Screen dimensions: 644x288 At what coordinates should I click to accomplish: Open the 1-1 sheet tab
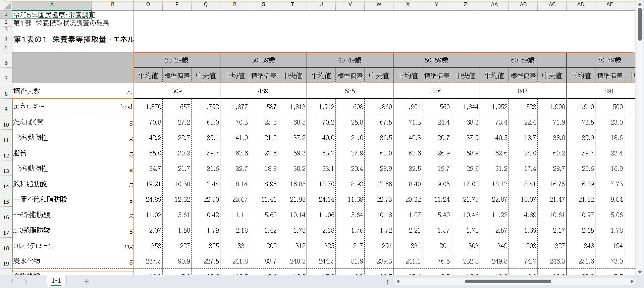(x=56, y=281)
